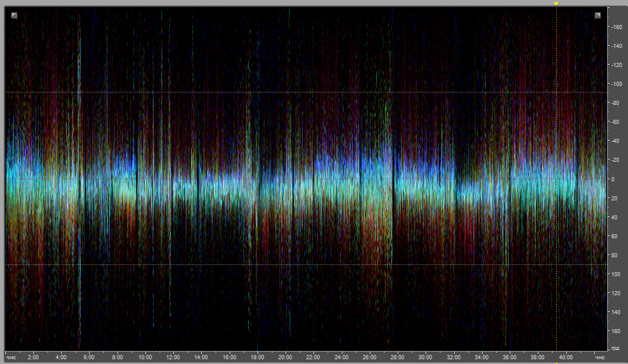Click the left 'чмс' time format label
This screenshot has width=628, height=364.
point(11,357)
